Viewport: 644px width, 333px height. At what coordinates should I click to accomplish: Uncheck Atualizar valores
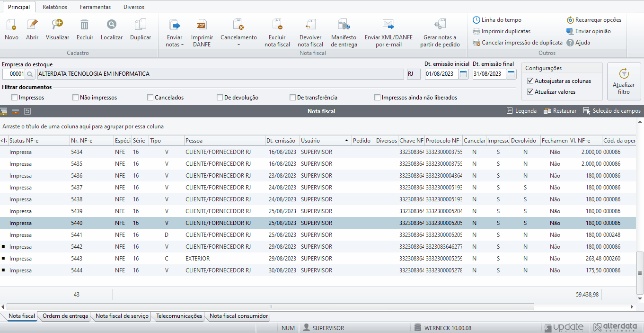(x=530, y=92)
